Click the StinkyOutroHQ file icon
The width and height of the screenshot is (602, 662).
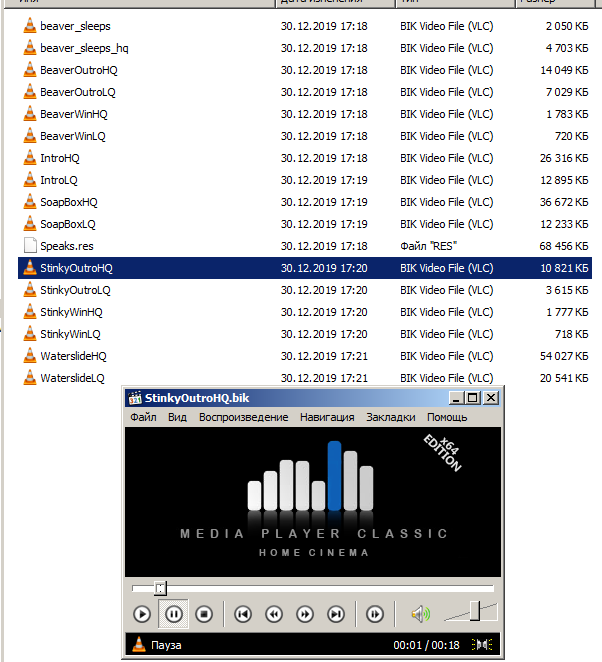(30, 267)
